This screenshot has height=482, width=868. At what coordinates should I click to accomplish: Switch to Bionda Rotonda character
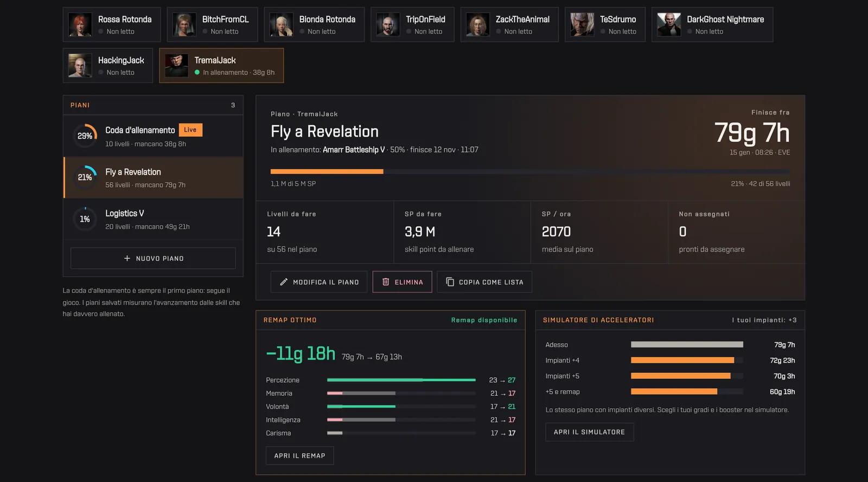(314, 25)
